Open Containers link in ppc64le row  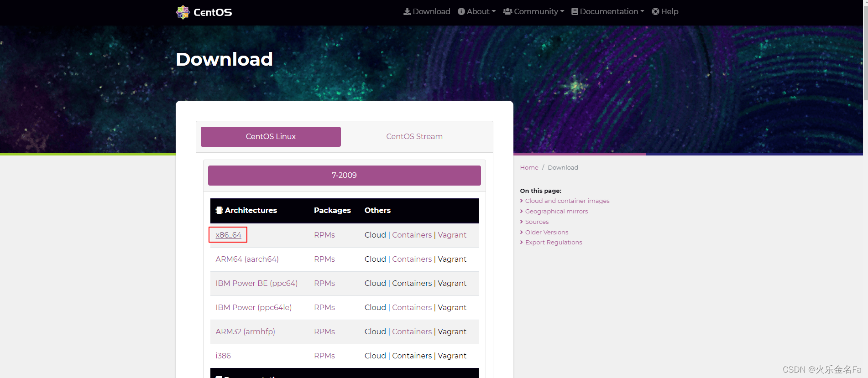tap(412, 307)
